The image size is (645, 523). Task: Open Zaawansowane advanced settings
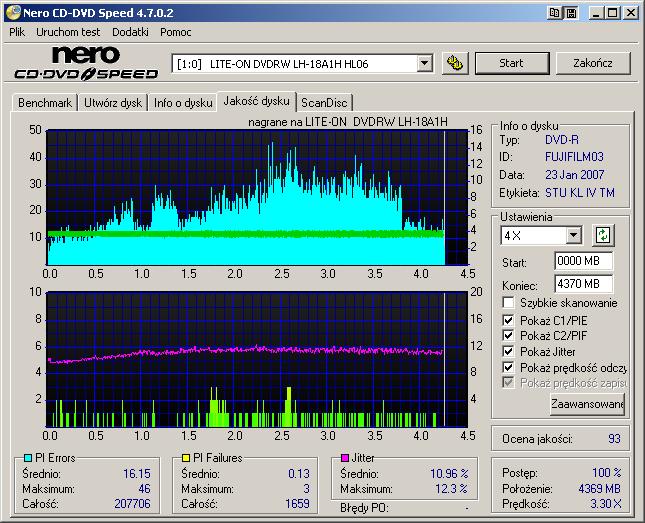click(587, 404)
